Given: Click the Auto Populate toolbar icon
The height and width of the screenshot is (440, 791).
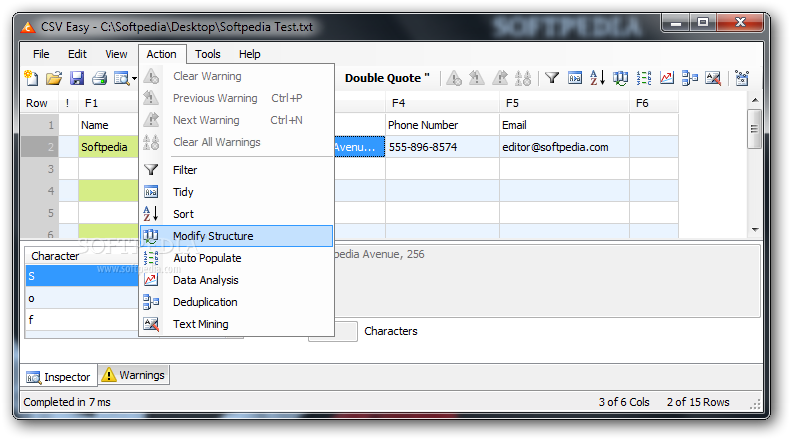Looking at the screenshot, I should (644, 78).
